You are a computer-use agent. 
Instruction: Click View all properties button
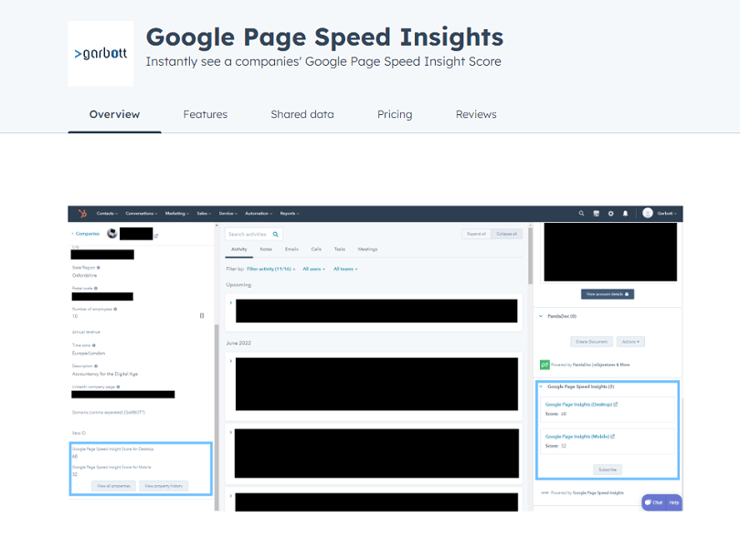click(x=113, y=486)
